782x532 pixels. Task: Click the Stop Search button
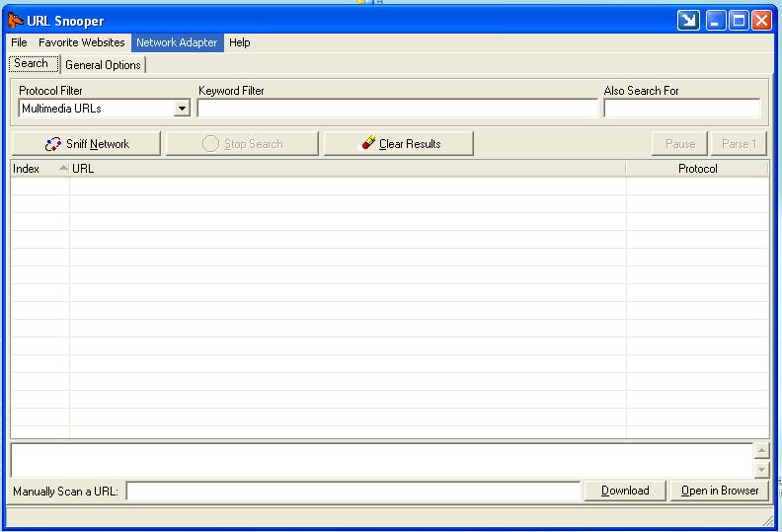242,143
